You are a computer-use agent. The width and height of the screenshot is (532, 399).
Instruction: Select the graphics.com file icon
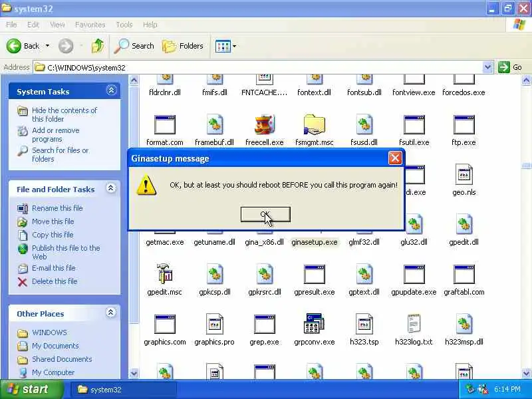click(164, 324)
